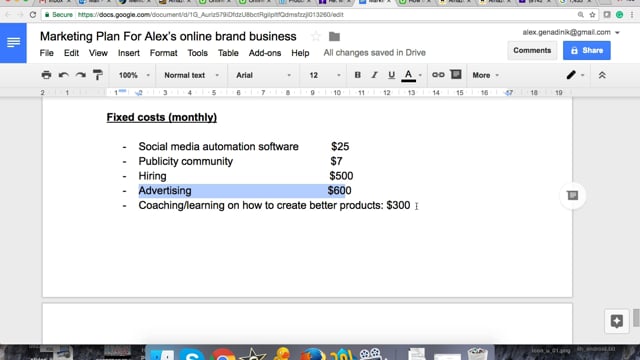640x360 pixels.
Task: Insert a comment from toolbar
Action: (456, 75)
